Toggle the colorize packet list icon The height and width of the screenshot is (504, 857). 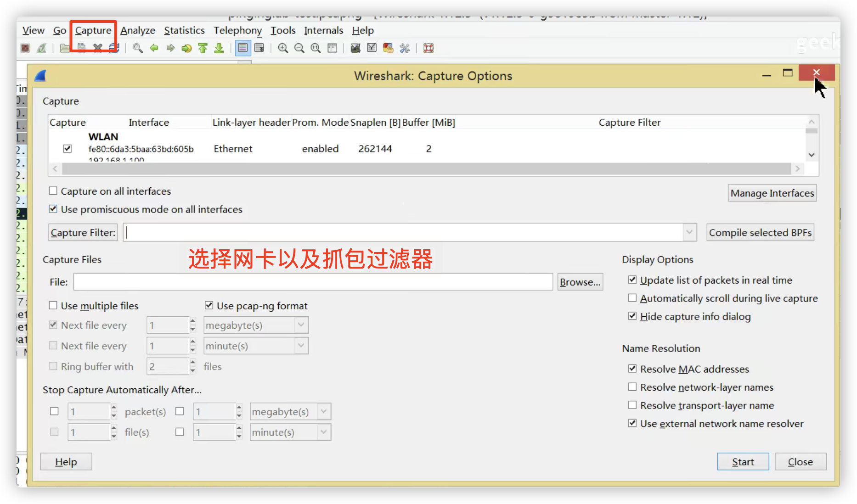(243, 48)
